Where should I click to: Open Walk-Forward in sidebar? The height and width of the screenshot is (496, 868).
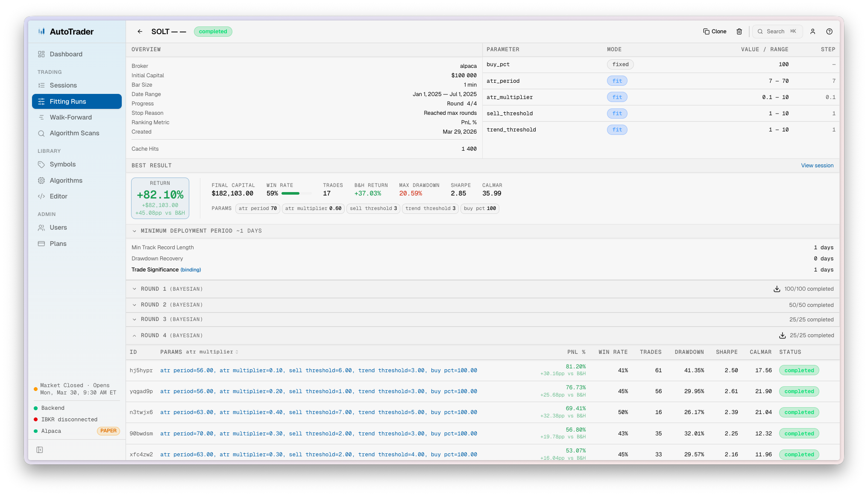(x=70, y=117)
